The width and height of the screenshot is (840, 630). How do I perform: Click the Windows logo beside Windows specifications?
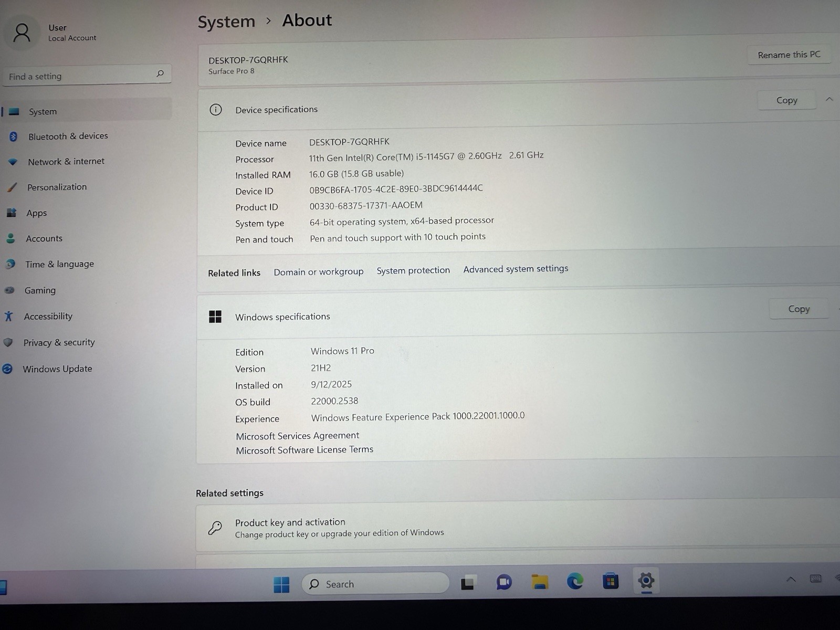point(215,317)
